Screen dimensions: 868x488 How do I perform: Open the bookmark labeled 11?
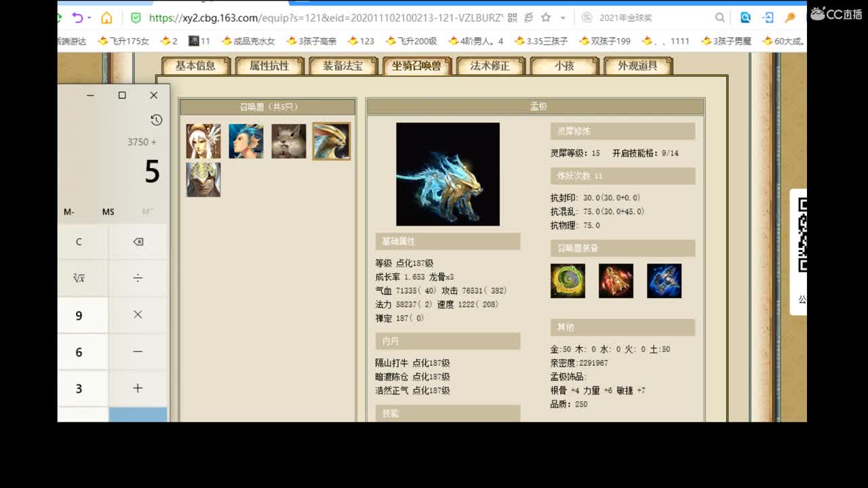pos(199,41)
